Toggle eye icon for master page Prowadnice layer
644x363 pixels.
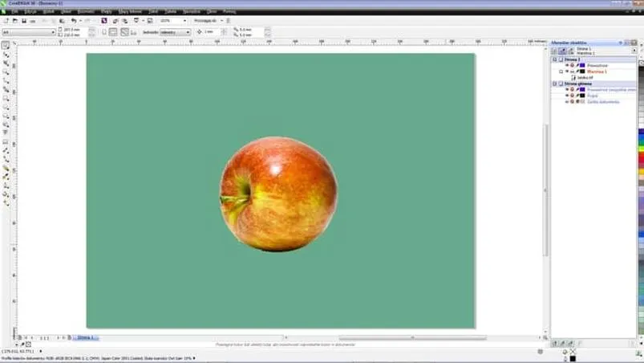tap(567, 90)
